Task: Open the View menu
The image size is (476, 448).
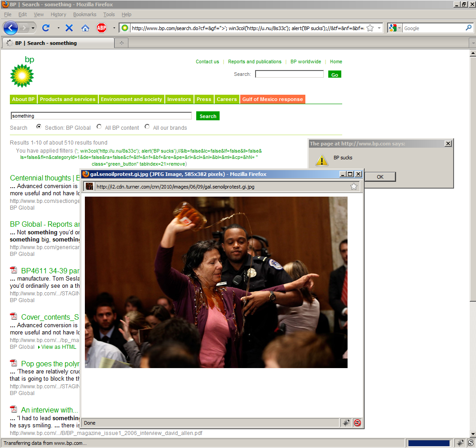Action: [39, 14]
